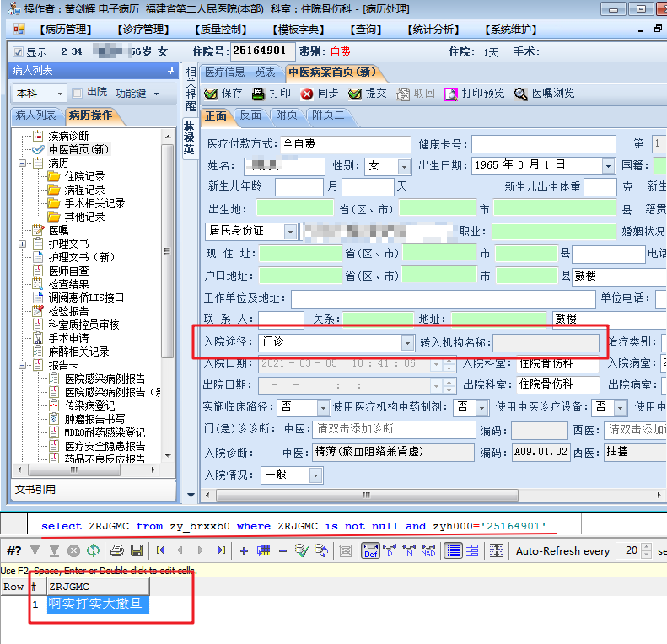Open 医嘱浏览 magnifier icon
This screenshot has width=667, height=644.
coord(520,94)
